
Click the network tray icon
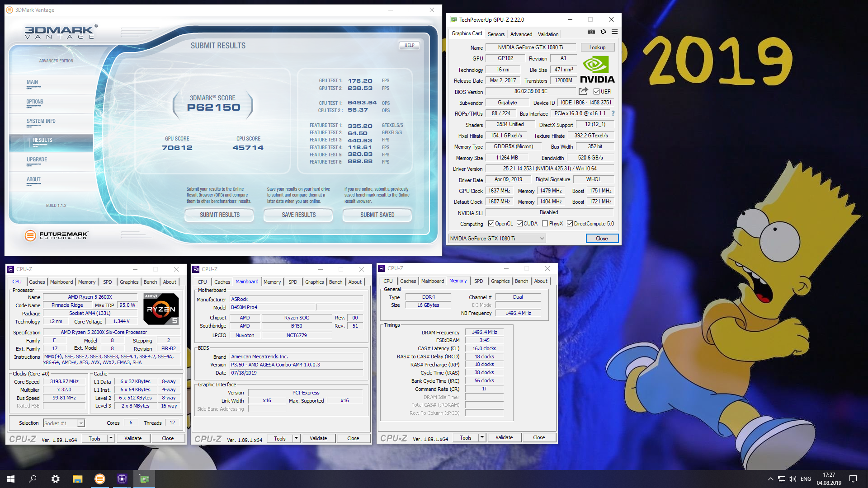coord(781,479)
